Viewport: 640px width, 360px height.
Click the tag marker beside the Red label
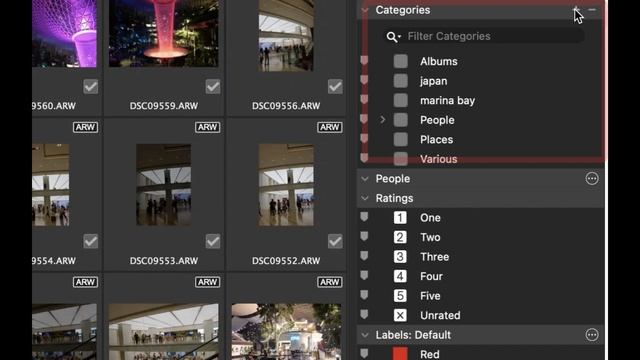click(x=364, y=353)
